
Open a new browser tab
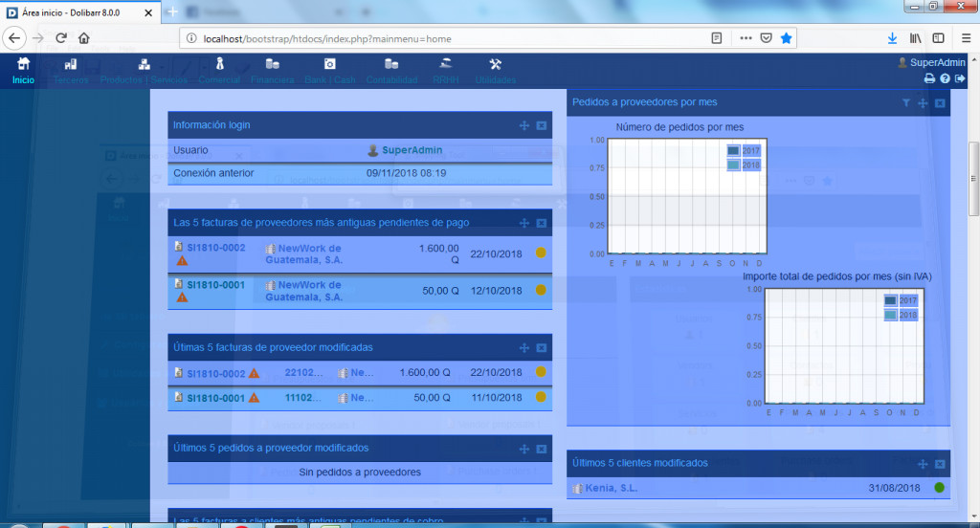click(172, 11)
